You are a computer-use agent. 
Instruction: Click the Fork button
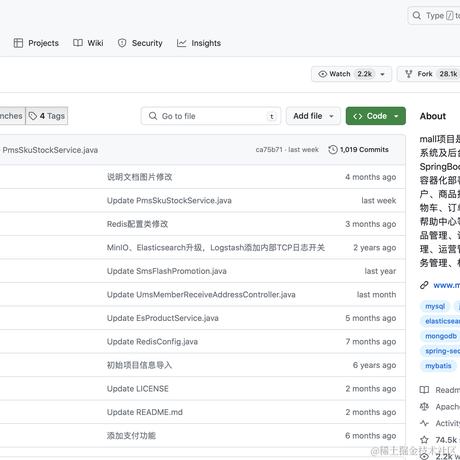429,74
